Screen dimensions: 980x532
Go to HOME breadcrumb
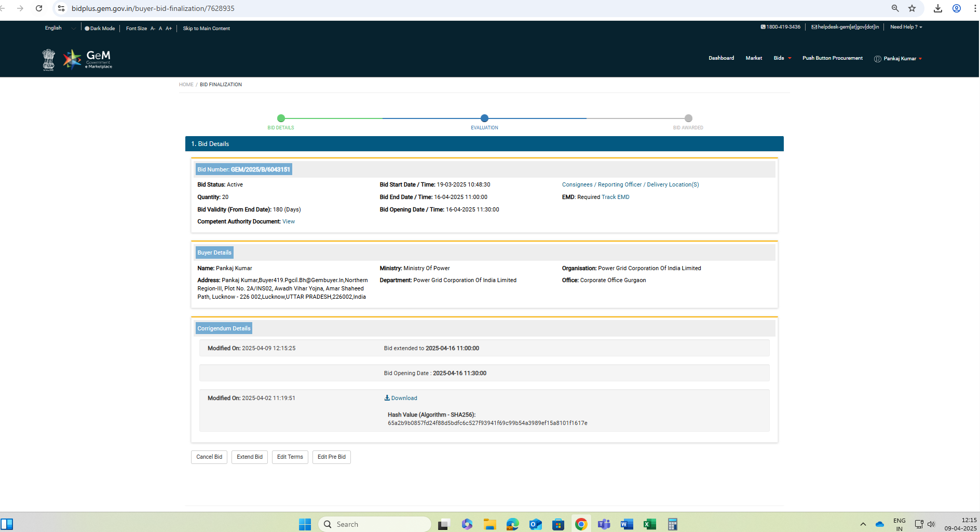coord(186,85)
